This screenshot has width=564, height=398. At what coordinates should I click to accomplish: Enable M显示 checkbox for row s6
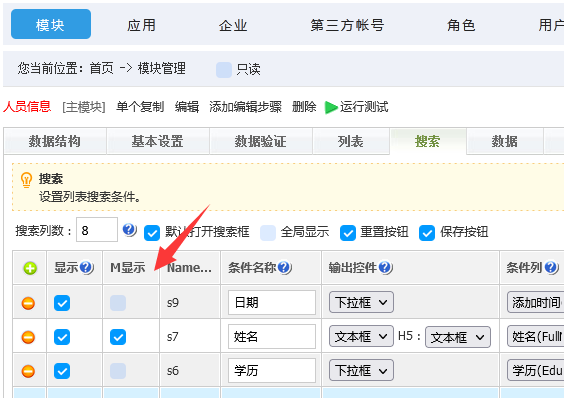(118, 371)
